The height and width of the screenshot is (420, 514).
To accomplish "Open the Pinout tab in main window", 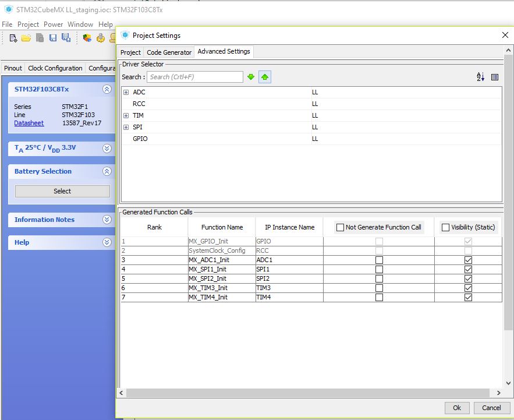I will 13,68.
